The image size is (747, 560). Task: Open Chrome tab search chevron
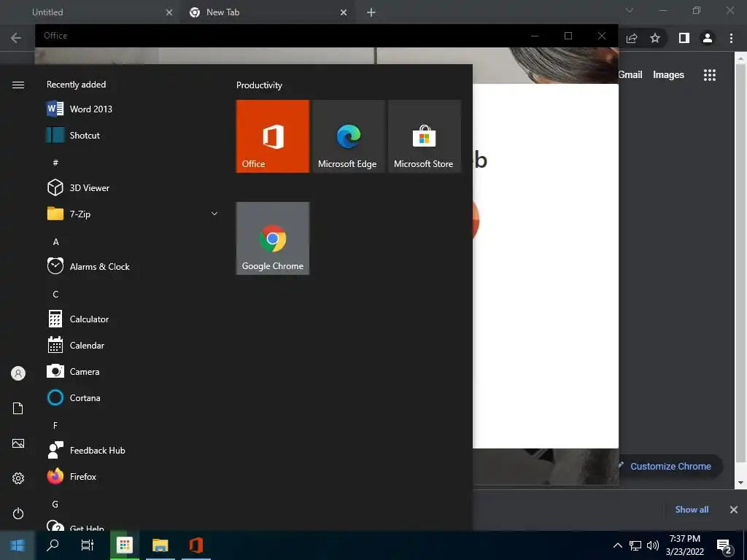click(630, 10)
